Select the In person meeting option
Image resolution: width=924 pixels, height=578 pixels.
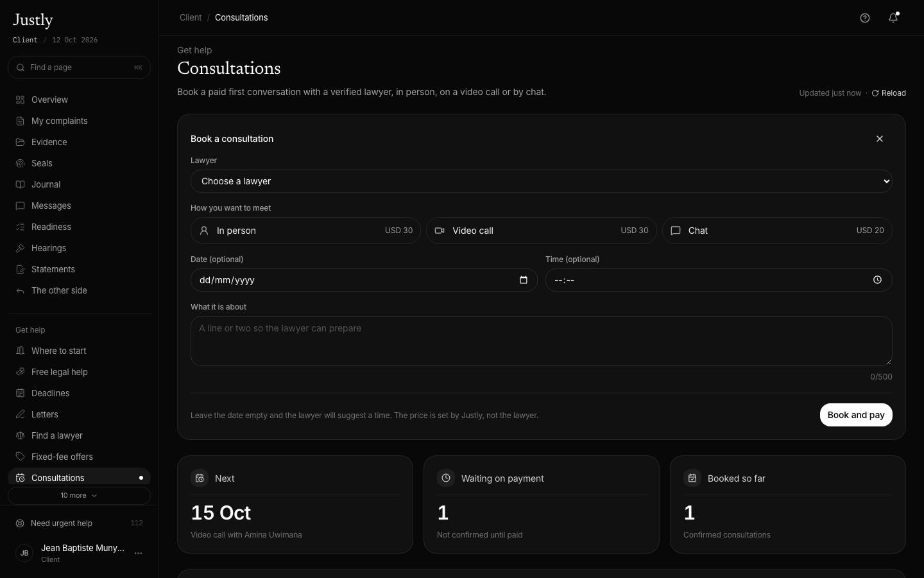pos(305,231)
